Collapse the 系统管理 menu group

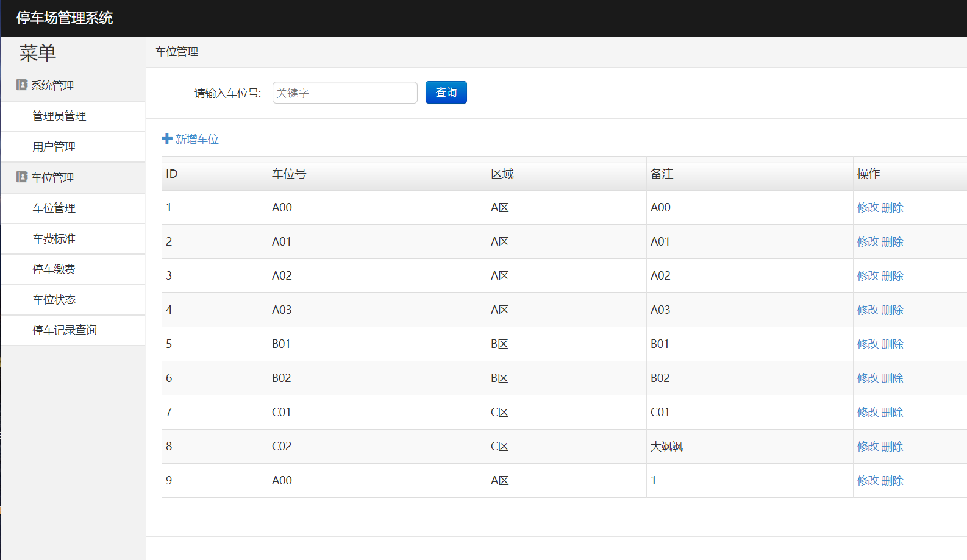point(73,86)
